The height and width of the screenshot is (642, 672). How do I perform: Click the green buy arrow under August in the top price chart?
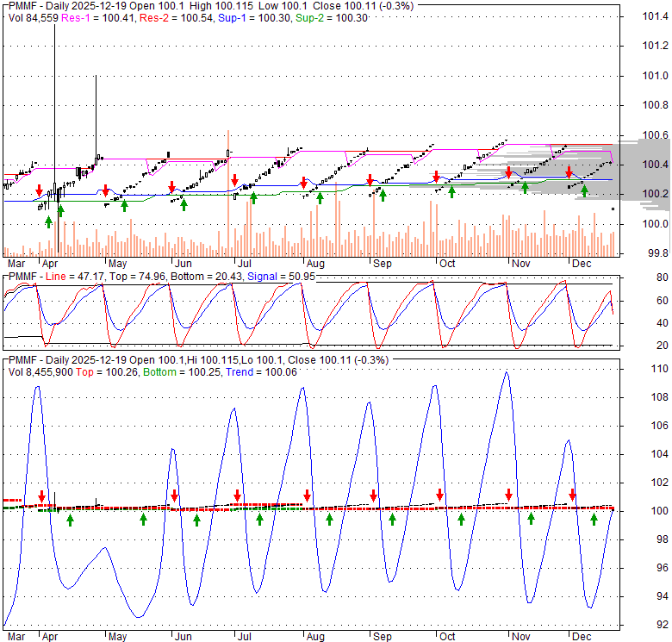pyautogui.click(x=320, y=198)
